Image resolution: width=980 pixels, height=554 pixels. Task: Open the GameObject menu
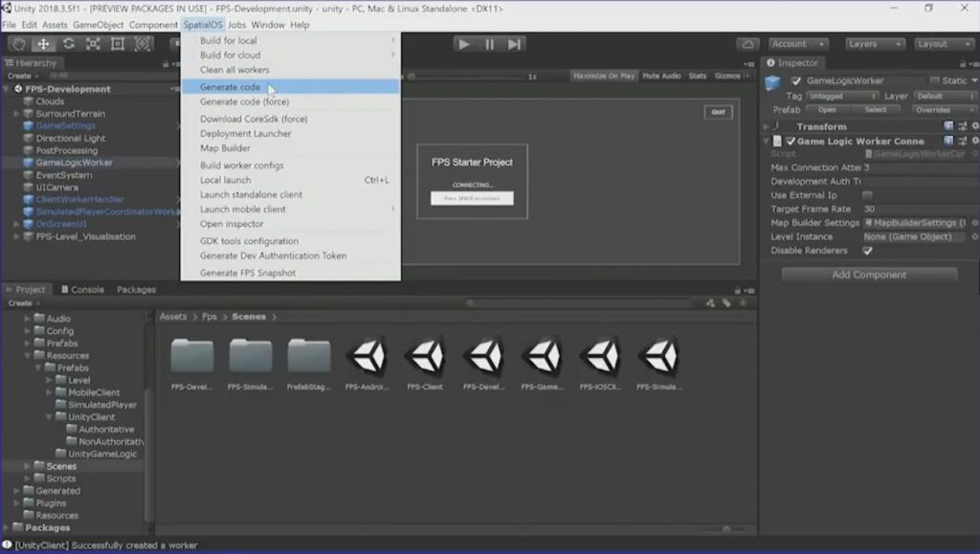point(99,25)
